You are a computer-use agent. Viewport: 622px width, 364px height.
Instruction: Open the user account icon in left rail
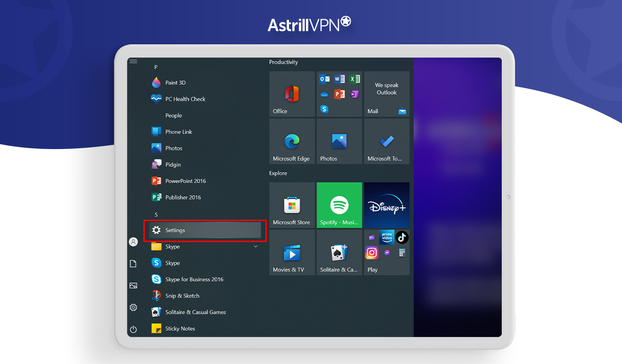pyautogui.click(x=133, y=242)
